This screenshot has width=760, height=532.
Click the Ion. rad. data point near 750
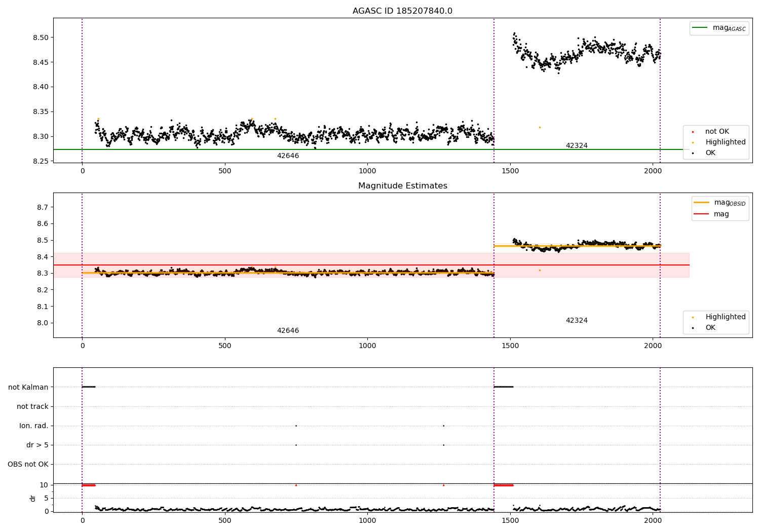coord(296,426)
